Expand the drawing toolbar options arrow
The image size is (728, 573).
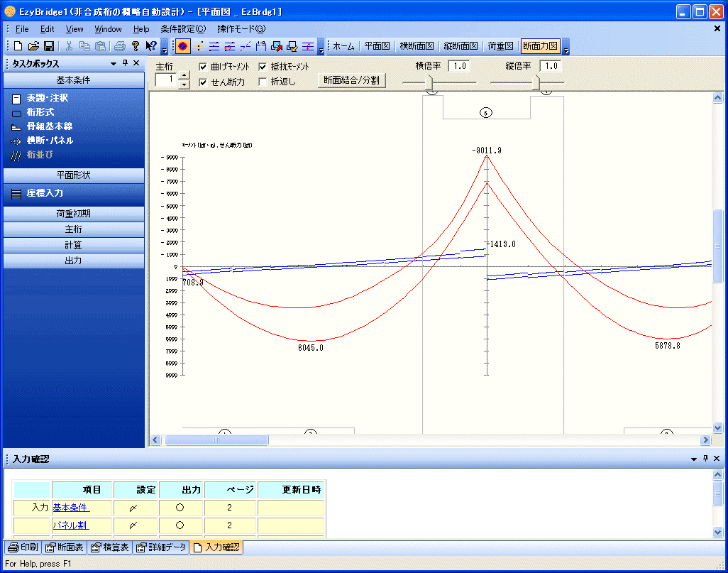(x=321, y=47)
